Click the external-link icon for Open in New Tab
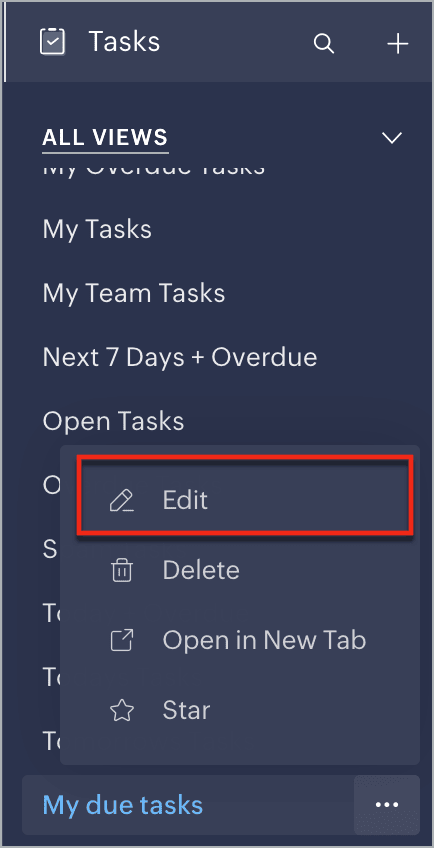 [122, 640]
